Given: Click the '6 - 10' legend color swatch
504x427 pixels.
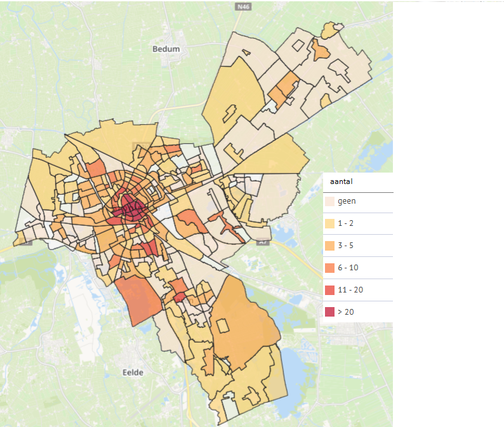Looking at the screenshot, I should [330, 268].
